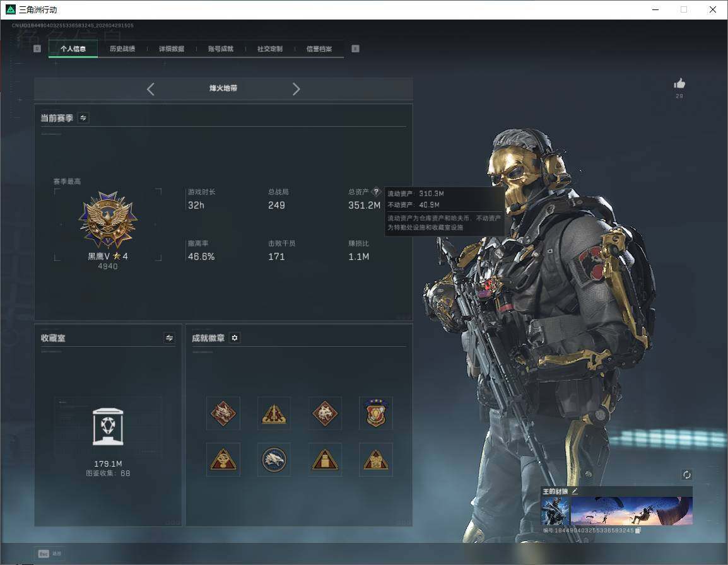The height and width of the screenshot is (565, 728).
Task: Click the 流动资产 310.3M tooltip line
Action: point(416,194)
